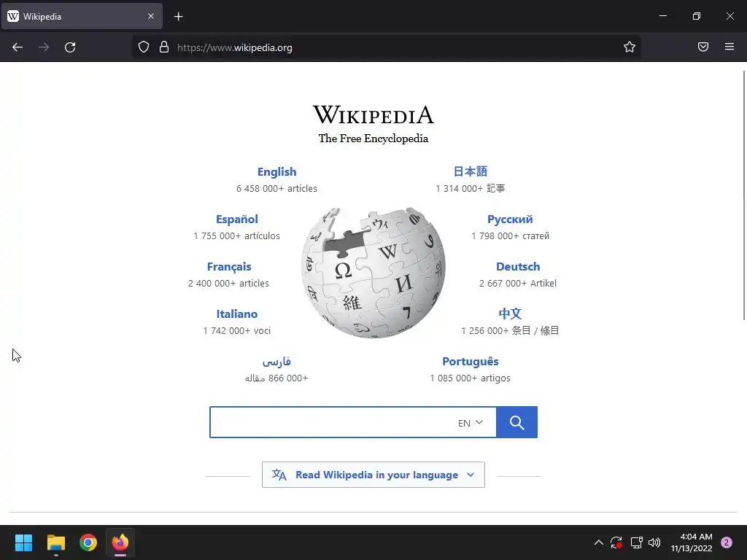Reload the Wikipedia page

pos(70,47)
